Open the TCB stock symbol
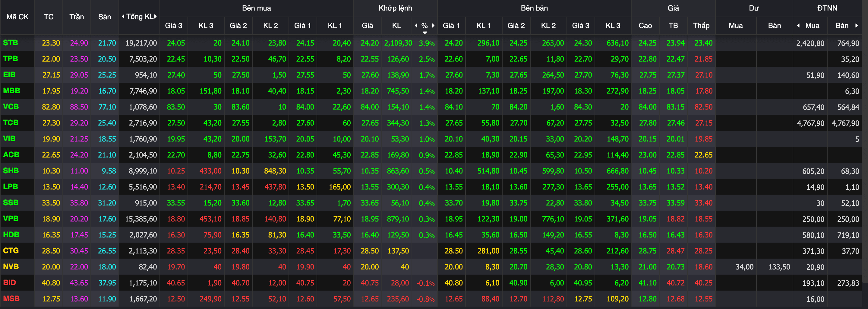This screenshot has width=868, height=309. [11, 123]
